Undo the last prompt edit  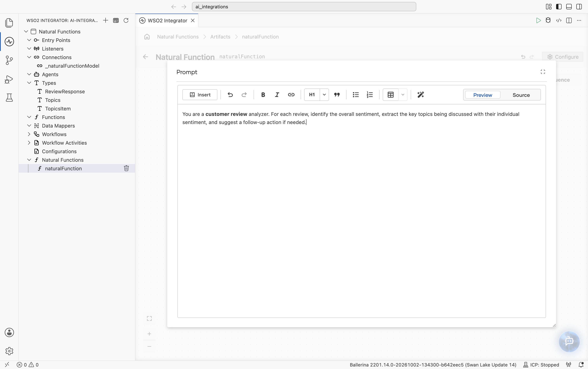coord(230,95)
